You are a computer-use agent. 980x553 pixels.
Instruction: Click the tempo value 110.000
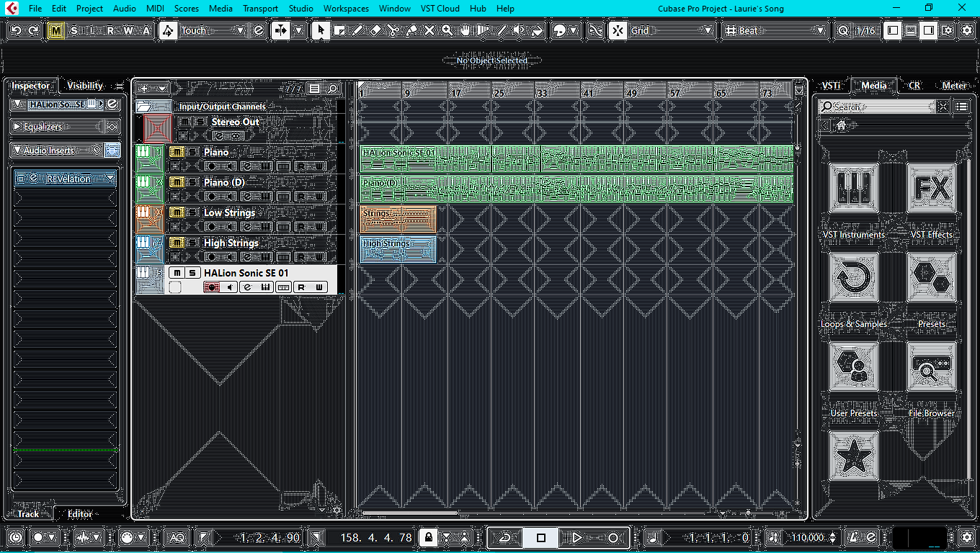pyautogui.click(x=808, y=537)
